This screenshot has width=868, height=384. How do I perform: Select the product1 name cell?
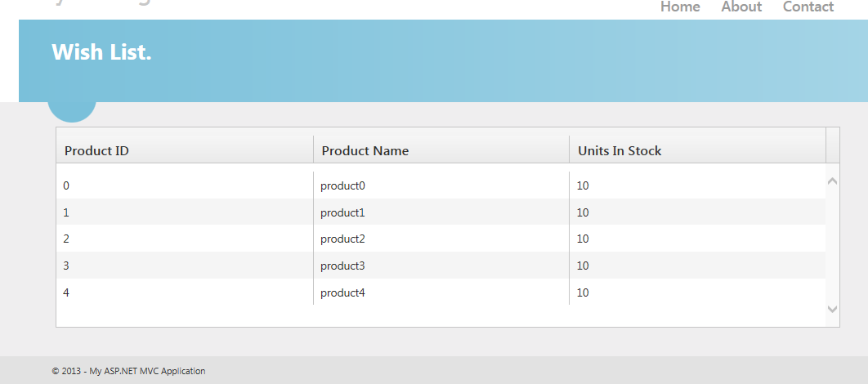342,212
